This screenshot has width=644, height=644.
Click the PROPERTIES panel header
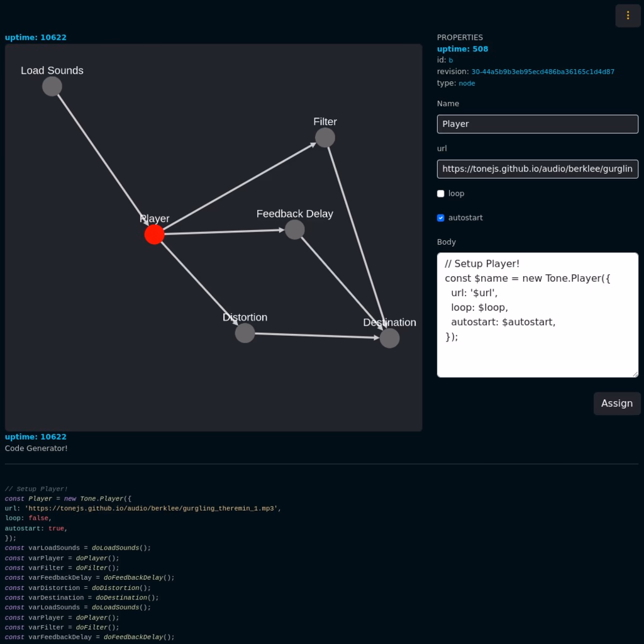pos(460,38)
